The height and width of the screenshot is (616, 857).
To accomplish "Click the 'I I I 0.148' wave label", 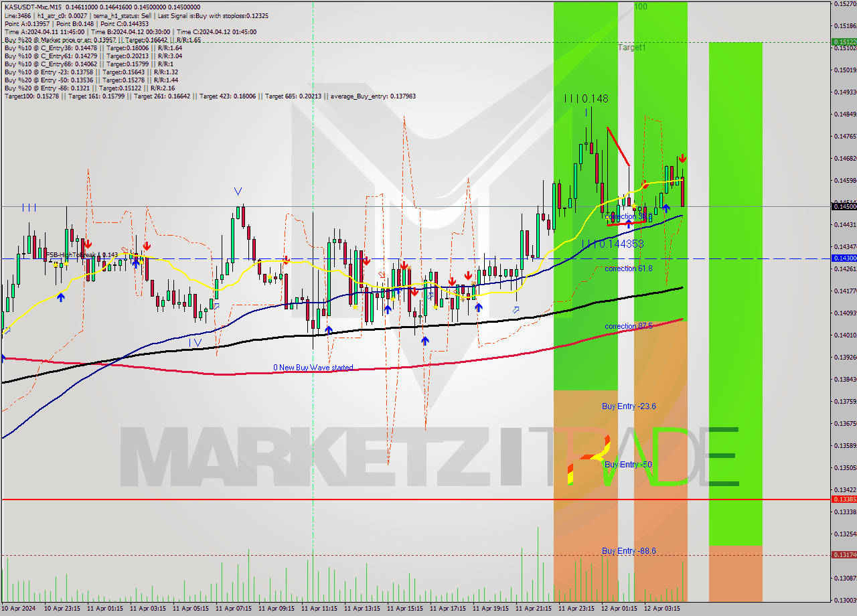I will coord(587,98).
